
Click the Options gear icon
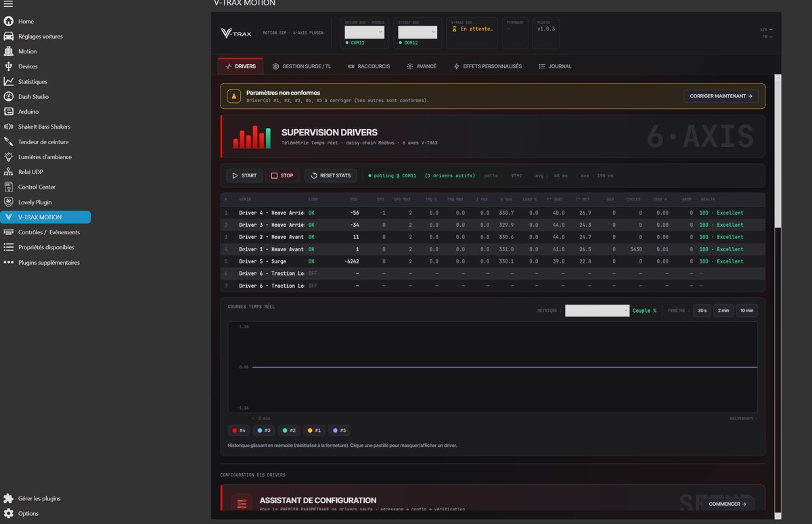point(8,513)
